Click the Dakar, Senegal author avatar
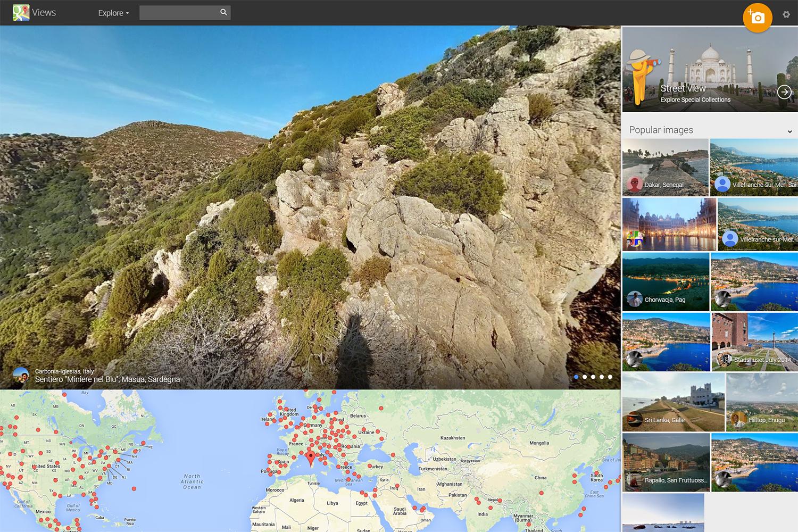 (634, 184)
